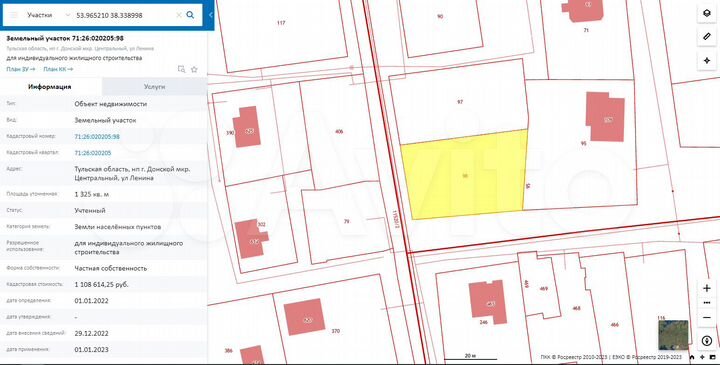Click the magnifier search icon
720x365 pixels.
(190, 15)
